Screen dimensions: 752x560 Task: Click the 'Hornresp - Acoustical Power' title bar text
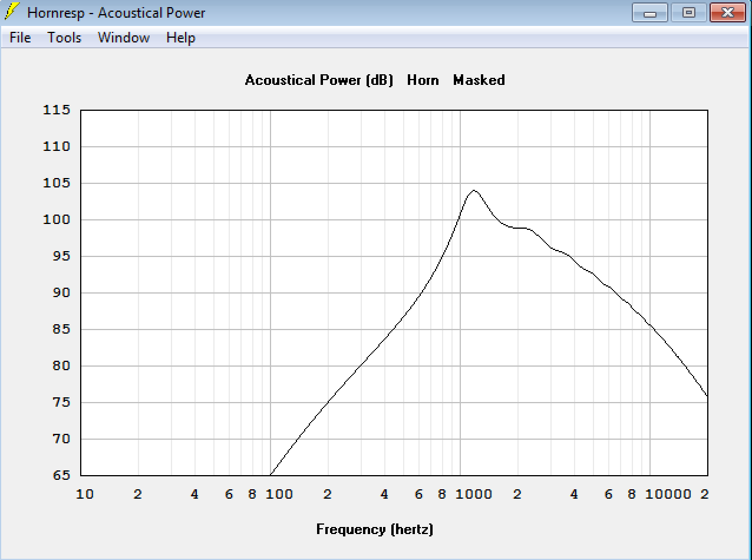(116, 12)
